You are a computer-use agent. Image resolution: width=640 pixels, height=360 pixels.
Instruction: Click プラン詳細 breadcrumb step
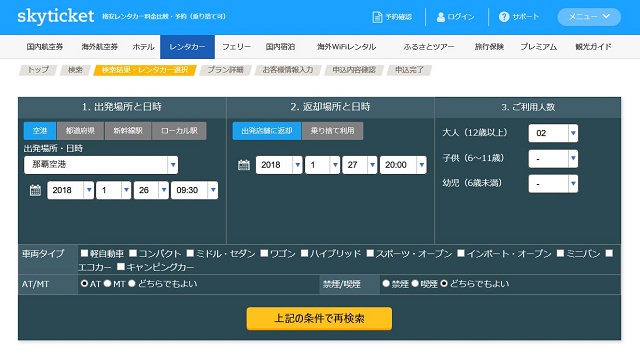[x=225, y=70]
